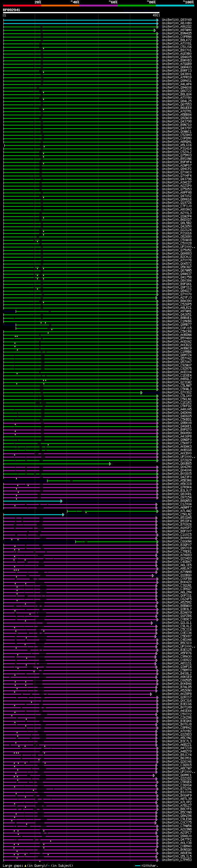Image resolution: width=197 pixels, height=868 pixels.
Task: Click the UniRef100_Q6R4U3 label
Action: tap(177, 67)
